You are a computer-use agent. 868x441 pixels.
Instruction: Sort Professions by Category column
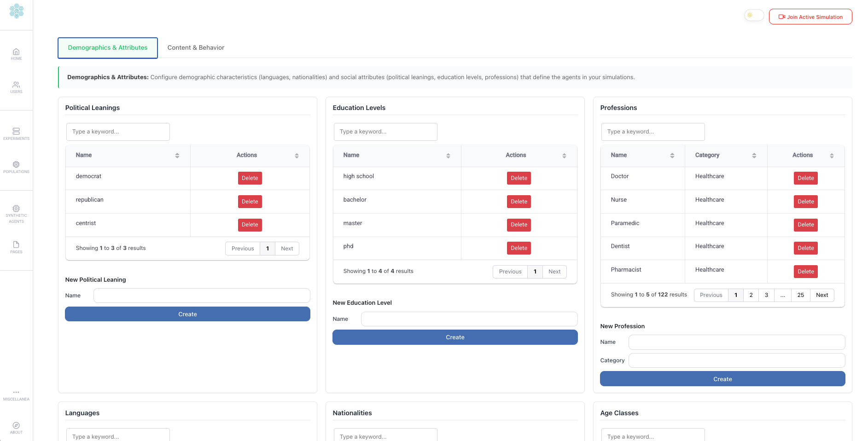pos(754,156)
